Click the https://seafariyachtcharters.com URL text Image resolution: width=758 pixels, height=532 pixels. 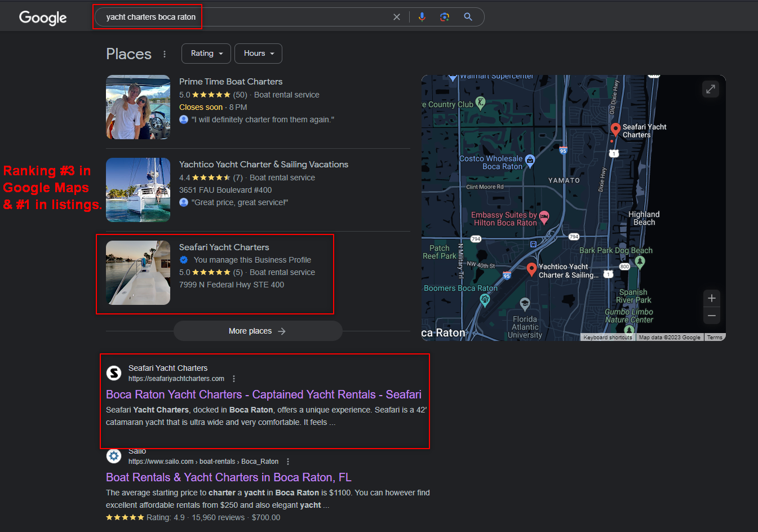[x=176, y=379]
